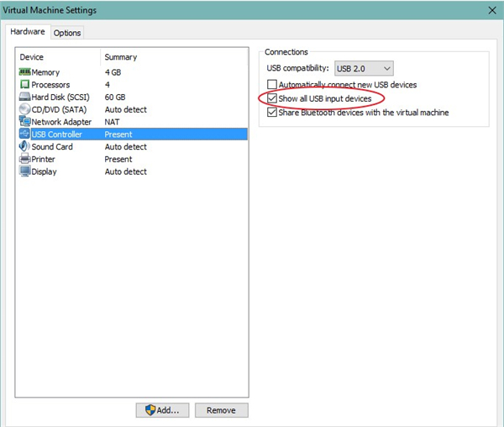Image resolution: width=504 pixels, height=427 pixels.
Task: Click the Printer device icon
Action: point(24,159)
